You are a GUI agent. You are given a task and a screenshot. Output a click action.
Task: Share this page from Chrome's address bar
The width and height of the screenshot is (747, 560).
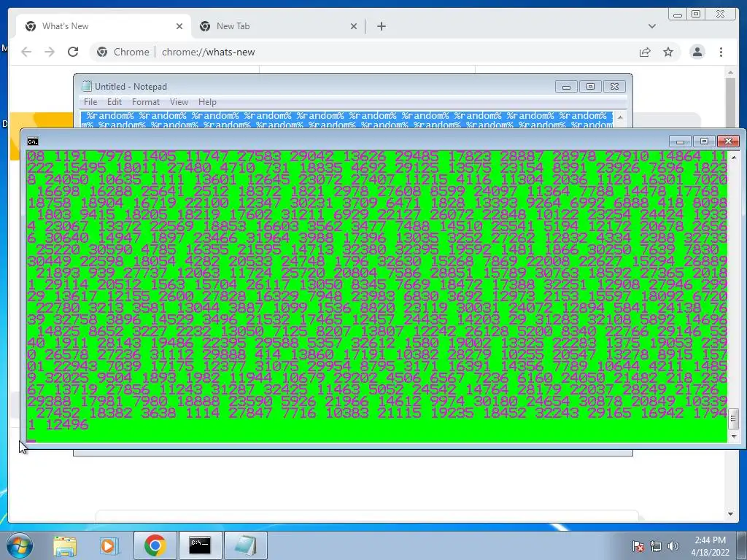(x=645, y=52)
